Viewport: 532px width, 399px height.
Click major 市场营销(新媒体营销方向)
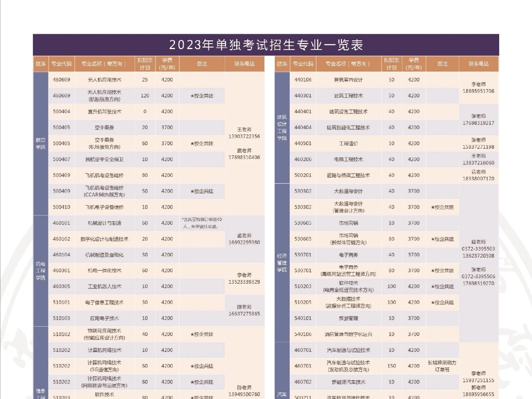[x=348, y=239]
